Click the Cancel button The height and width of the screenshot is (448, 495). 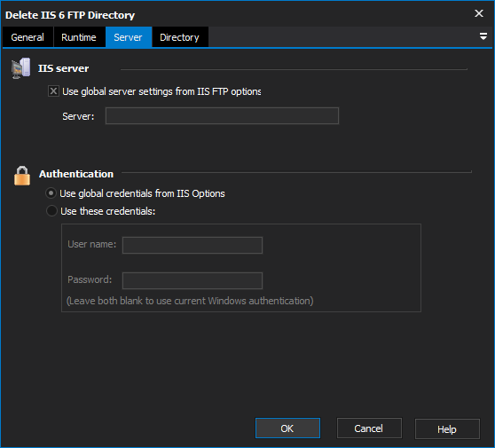tap(369, 428)
